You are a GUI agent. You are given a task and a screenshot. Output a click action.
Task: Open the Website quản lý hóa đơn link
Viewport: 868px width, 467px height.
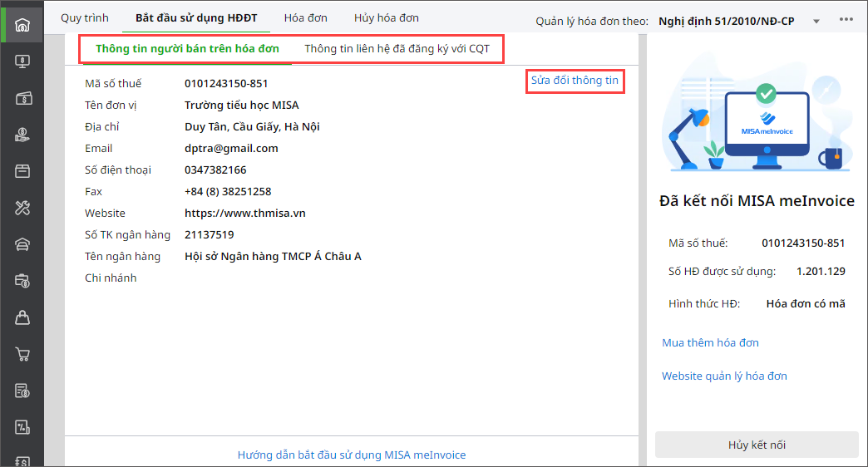[x=724, y=376]
